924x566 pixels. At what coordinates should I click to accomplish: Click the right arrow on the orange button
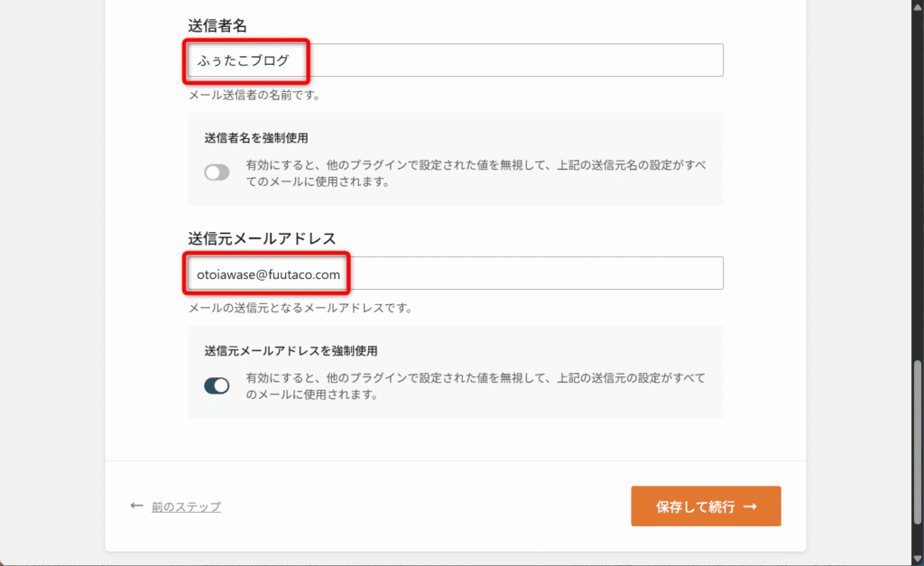[x=750, y=506]
